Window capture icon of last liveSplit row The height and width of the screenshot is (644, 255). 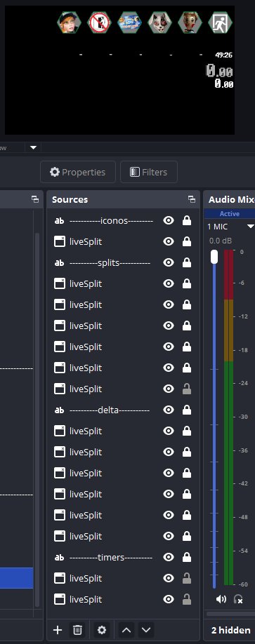pyautogui.click(x=60, y=599)
